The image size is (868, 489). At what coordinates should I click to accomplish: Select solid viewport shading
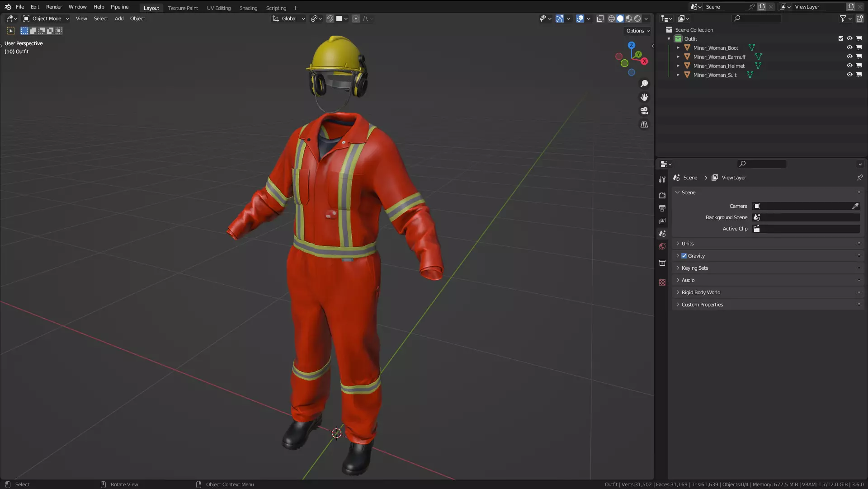(x=620, y=19)
